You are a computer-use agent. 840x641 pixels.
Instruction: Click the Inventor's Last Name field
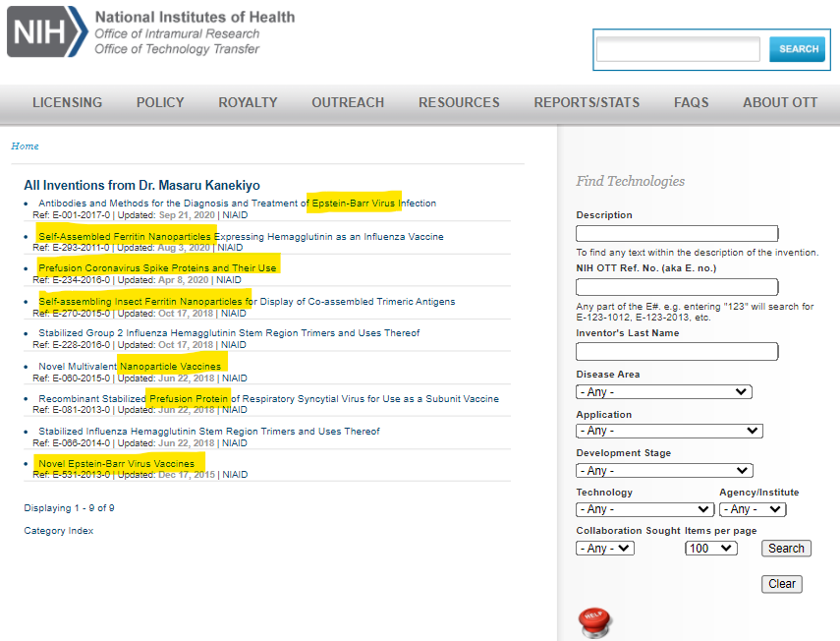tap(677, 352)
